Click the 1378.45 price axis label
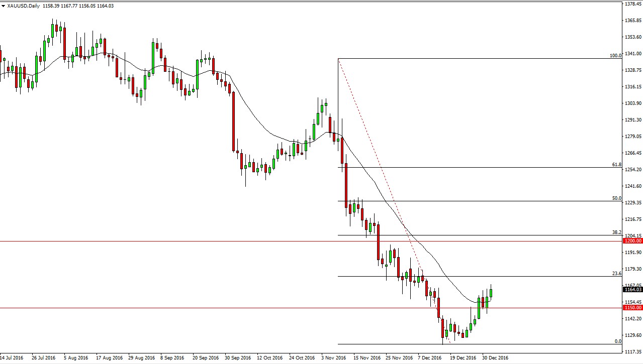The image size is (643, 364). 633,4
